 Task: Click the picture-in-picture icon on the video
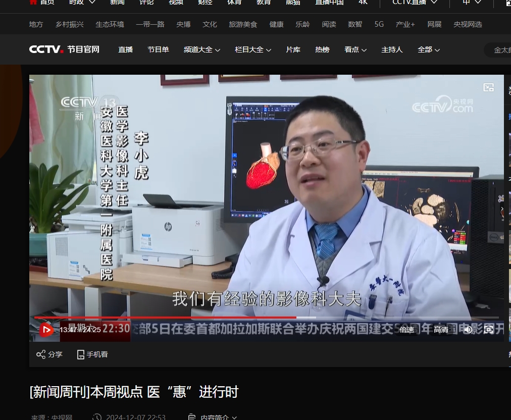point(488,87)
